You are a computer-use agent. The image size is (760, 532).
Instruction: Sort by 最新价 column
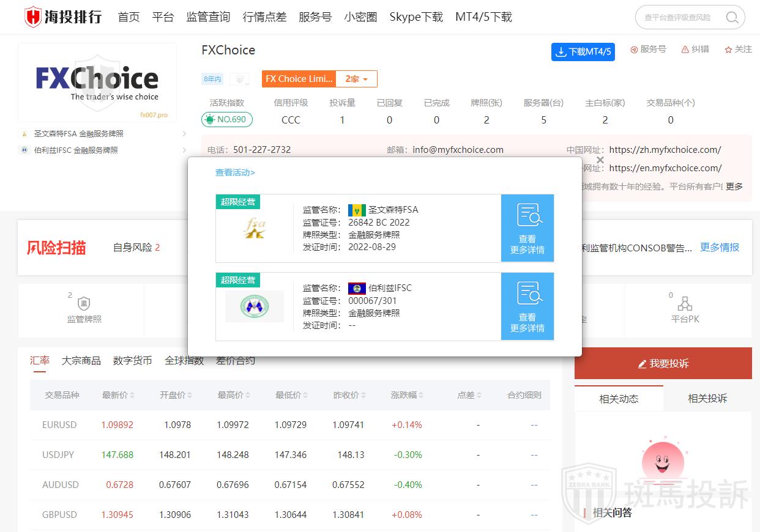pyautogui.click(x=118, y=395)
